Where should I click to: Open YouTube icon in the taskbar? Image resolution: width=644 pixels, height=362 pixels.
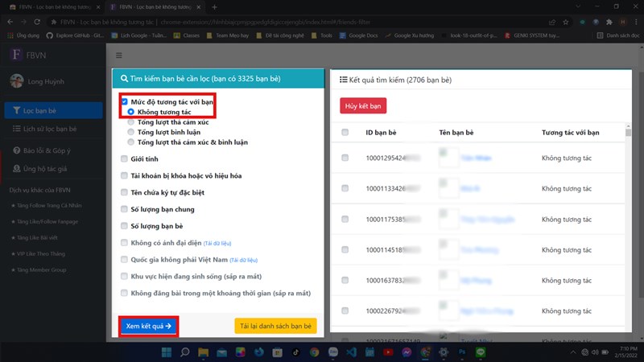tap(388, 352)
